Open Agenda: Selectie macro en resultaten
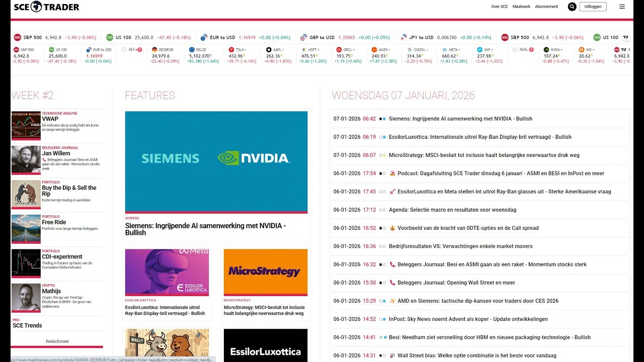This screenshot has height=362, width=644. (x=480, y=210)
